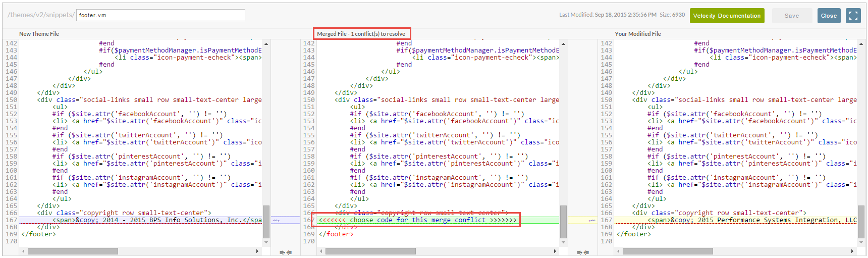Click the New Theme File scroll-up arrow
868x258 pixels.
266,44
